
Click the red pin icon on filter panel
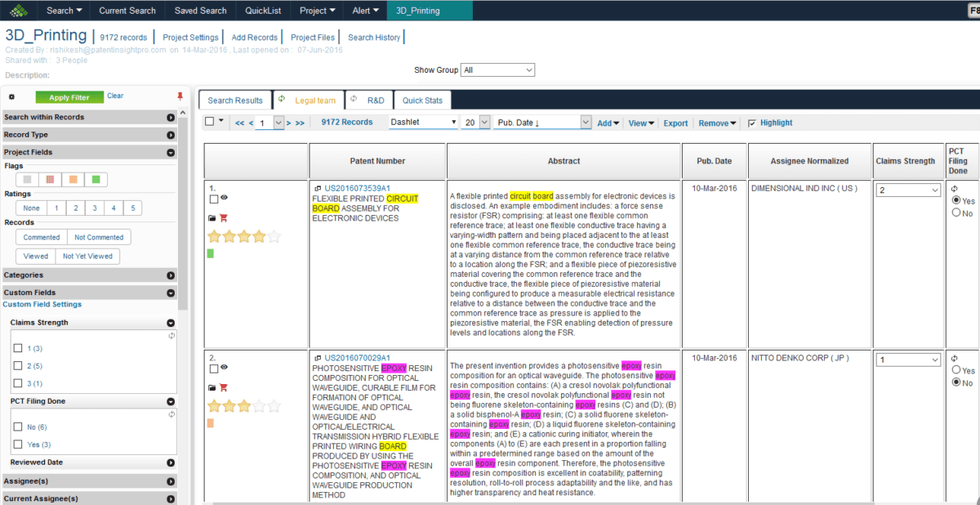[x=180, y=96]
